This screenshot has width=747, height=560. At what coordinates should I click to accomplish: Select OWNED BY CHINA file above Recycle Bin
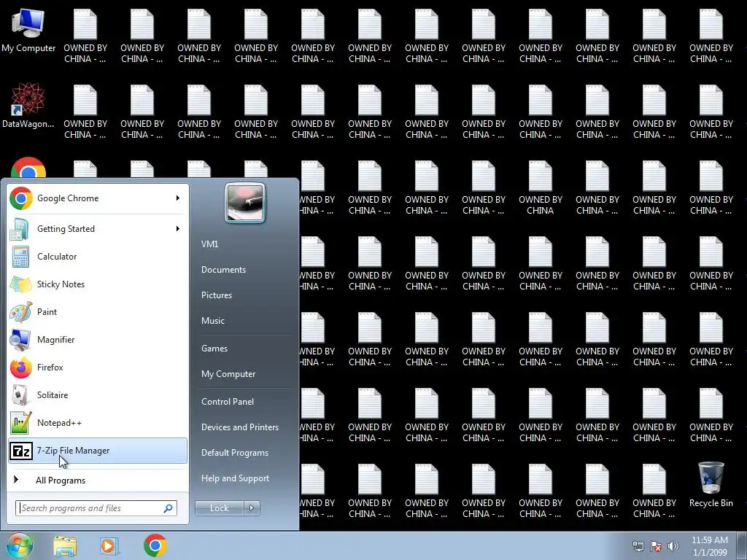click(711, 416)
